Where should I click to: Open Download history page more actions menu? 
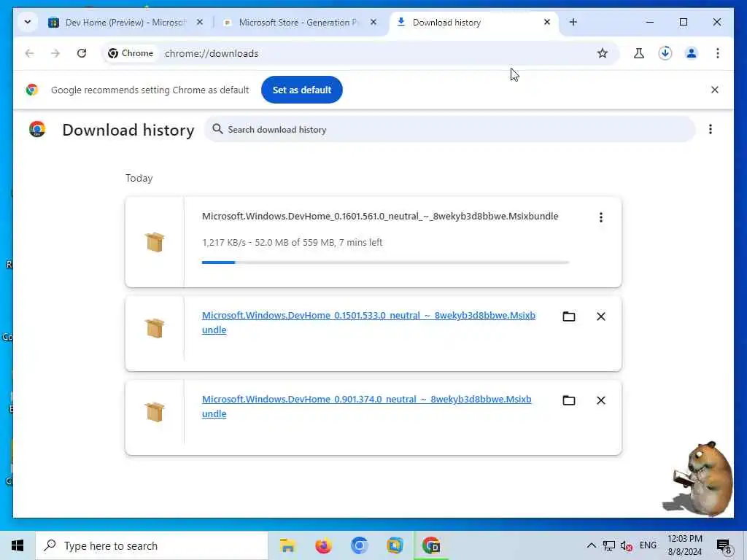[711, 130]
